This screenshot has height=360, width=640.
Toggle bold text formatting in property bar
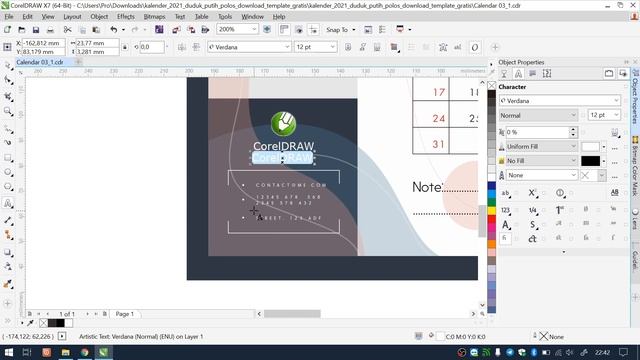[348, 47]
